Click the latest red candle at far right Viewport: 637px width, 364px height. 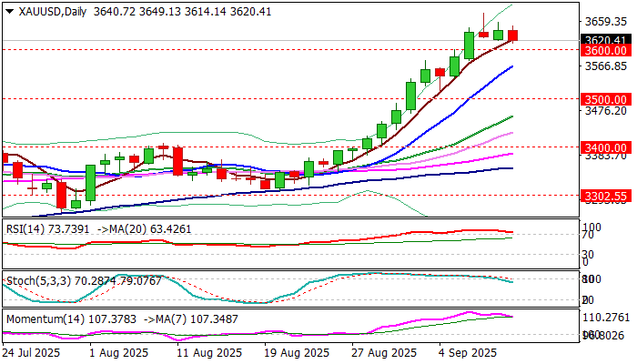tap(513, 35)
